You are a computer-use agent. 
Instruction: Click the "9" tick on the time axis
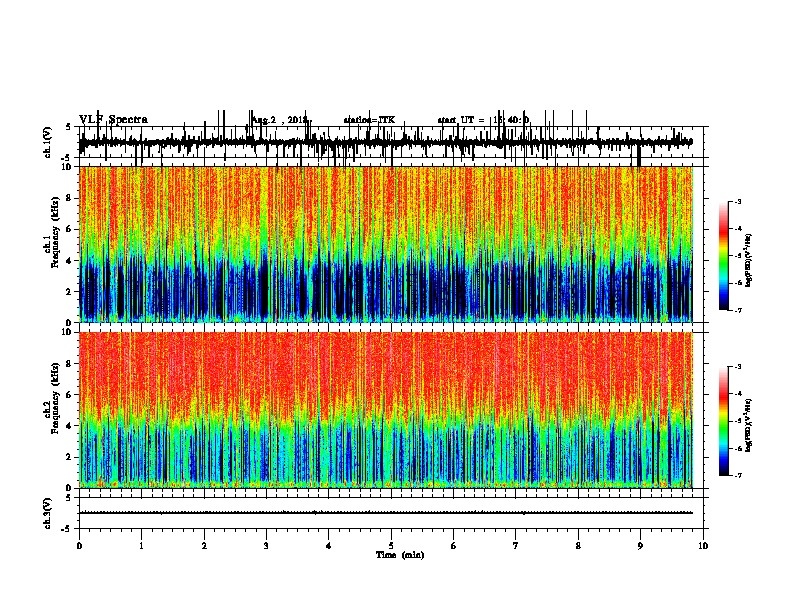(640, 546)
